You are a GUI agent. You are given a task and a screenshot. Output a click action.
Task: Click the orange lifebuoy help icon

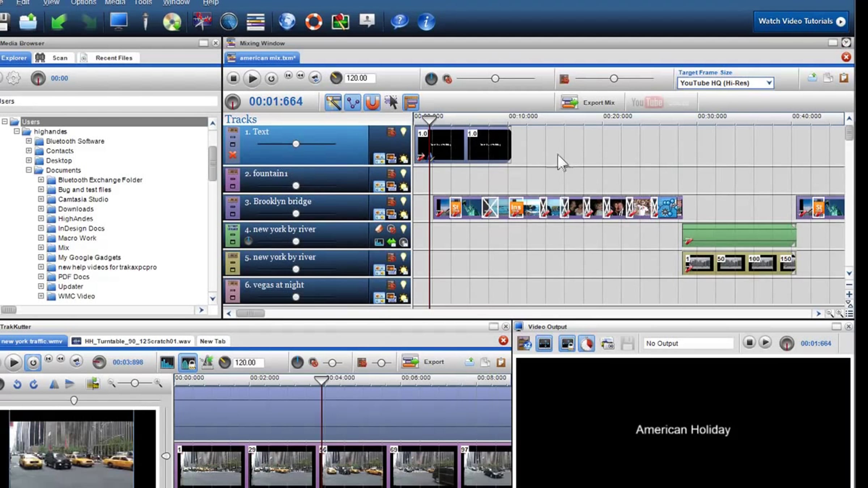(313, 22)
